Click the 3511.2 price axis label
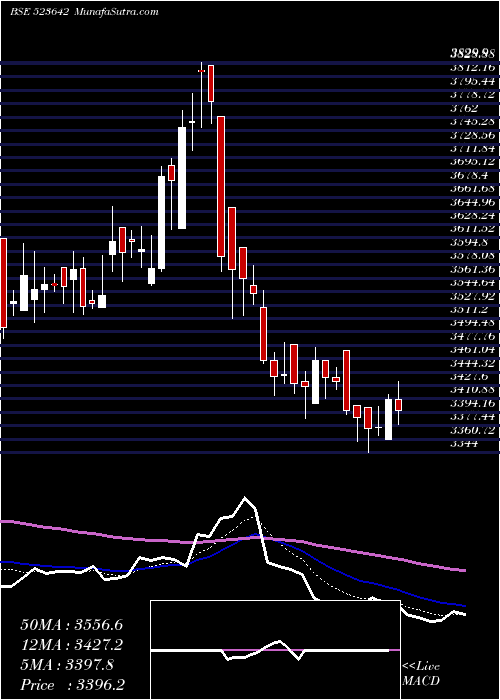 pos(469,309)
